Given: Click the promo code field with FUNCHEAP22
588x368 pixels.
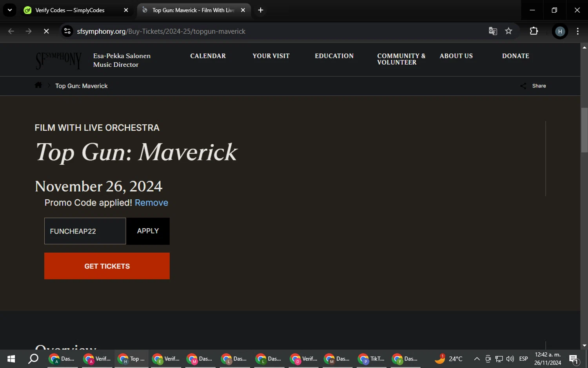Looking at the screenshot, I should point(85,231).
